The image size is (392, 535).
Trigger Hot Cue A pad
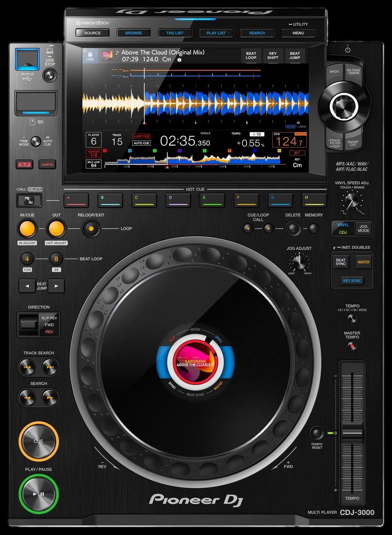pyautogui.click(x=77, y=200)
